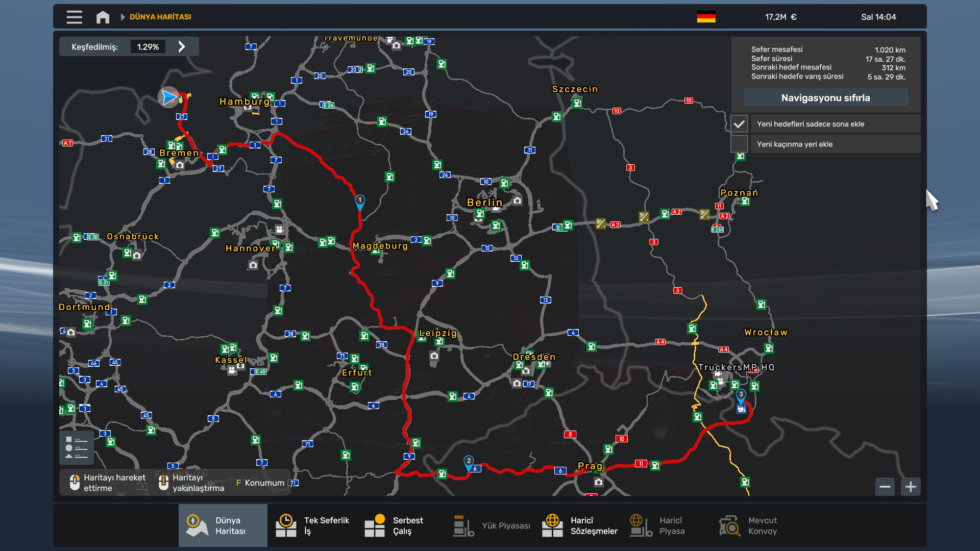
Task: Click the Berlin city label
Action: [485, 203]
